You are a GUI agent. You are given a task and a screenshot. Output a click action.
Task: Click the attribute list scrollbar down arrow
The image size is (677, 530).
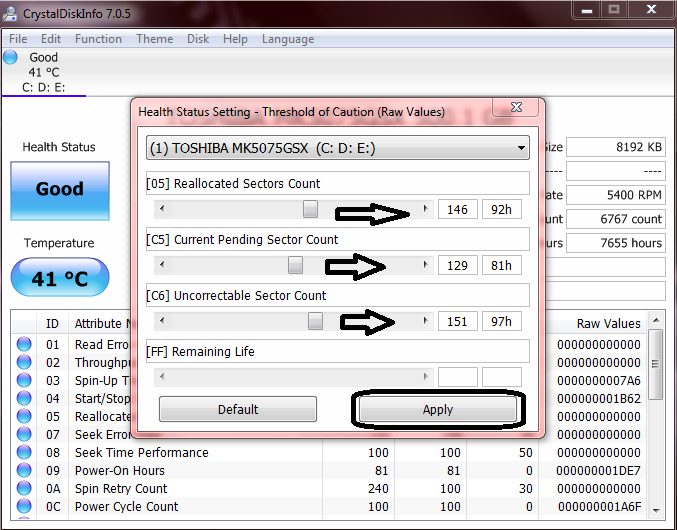(x=656, y=511)
